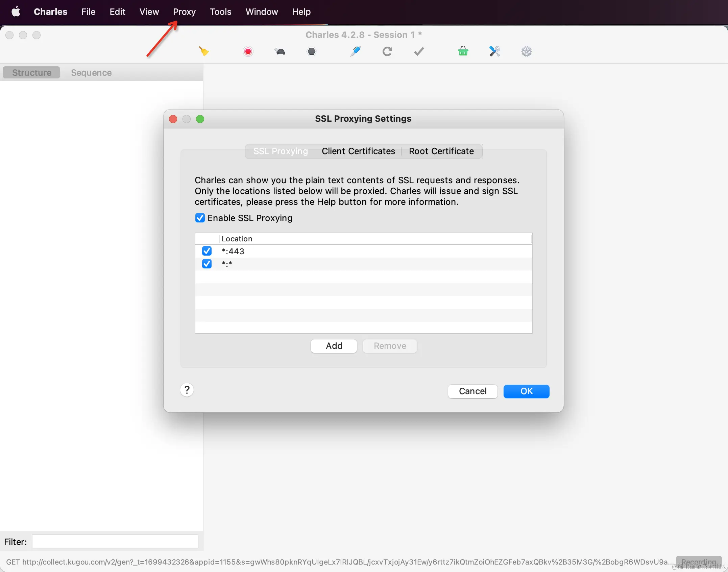Click the broom clear session icon
This screenshot has height=572, width=728.
tap(204, 51)
